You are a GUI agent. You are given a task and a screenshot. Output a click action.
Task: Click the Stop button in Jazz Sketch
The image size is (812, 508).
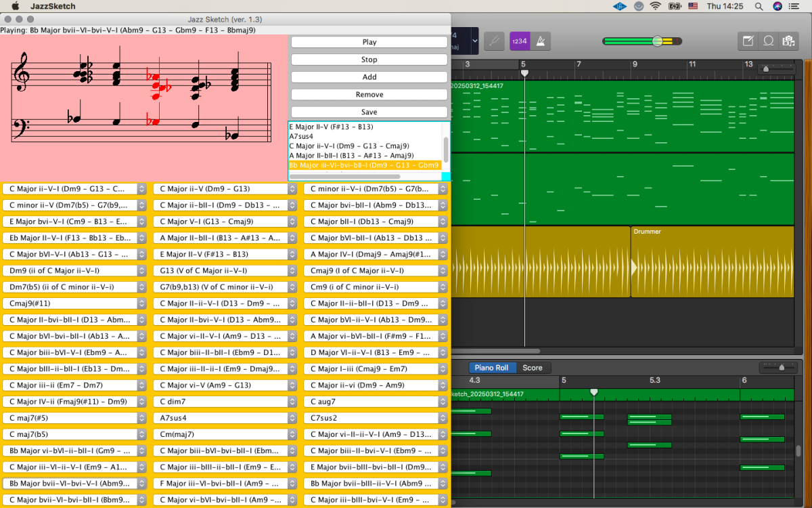pos(369,60)
